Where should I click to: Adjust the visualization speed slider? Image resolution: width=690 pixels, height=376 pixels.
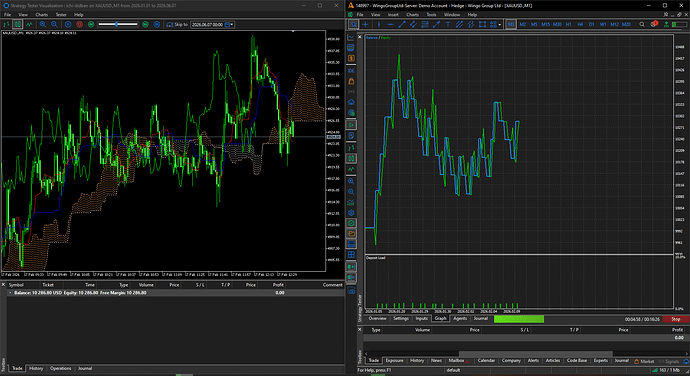(x=117, y=24)
